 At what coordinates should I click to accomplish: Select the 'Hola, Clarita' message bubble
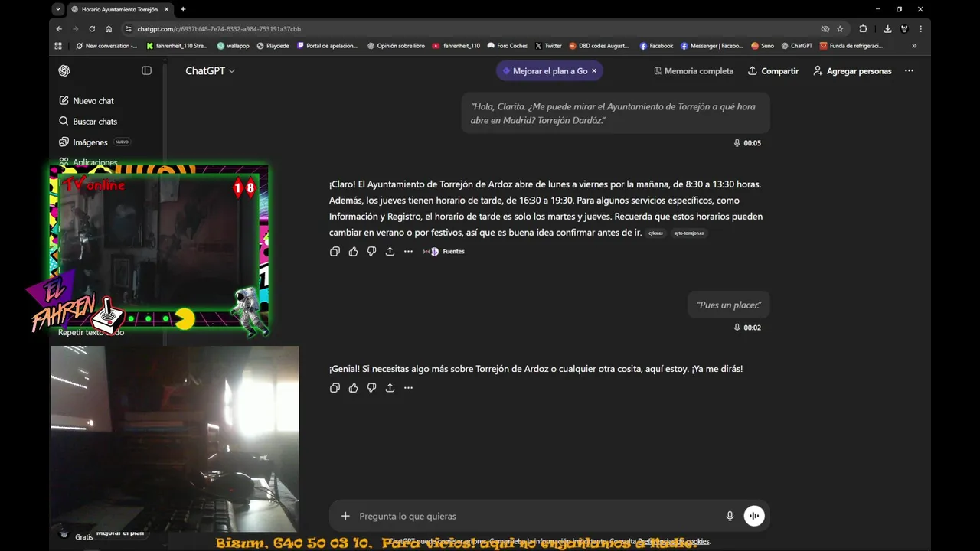616,113
